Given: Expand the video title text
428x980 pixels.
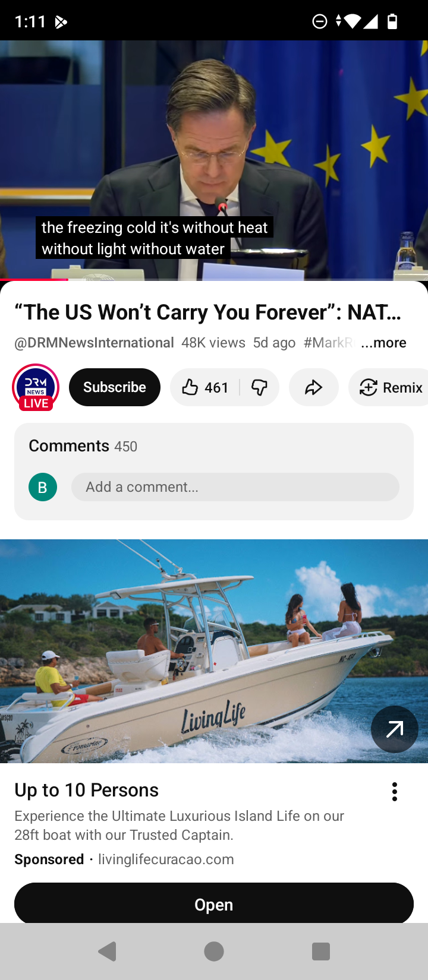Looking at the screenshot, I should click(x=208, y=312).
